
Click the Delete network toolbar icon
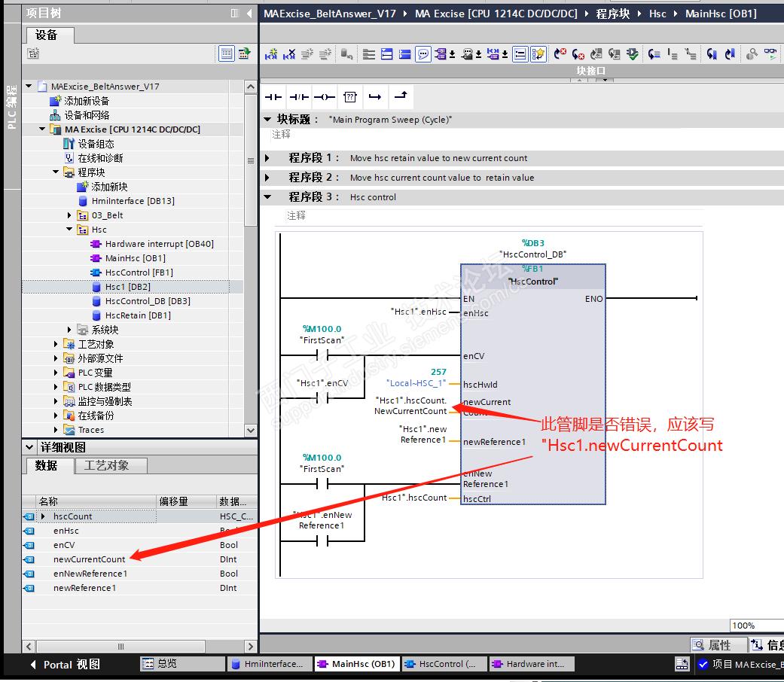289,54
